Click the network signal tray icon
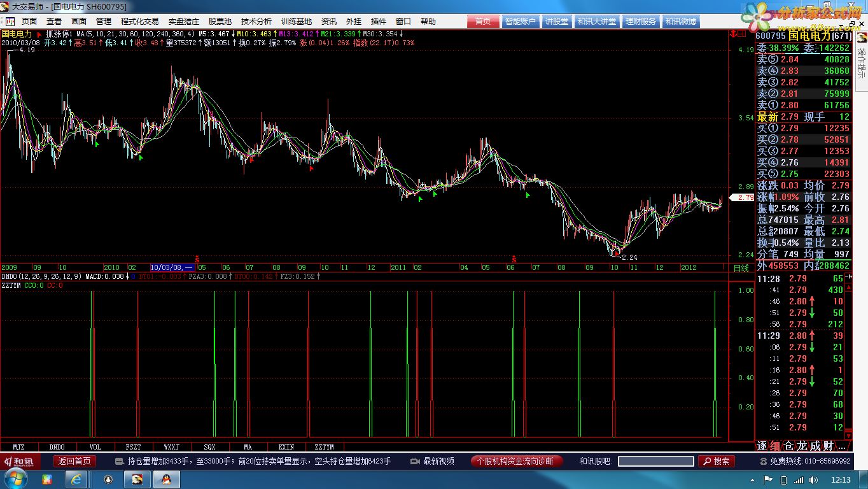 coord(799,480)
